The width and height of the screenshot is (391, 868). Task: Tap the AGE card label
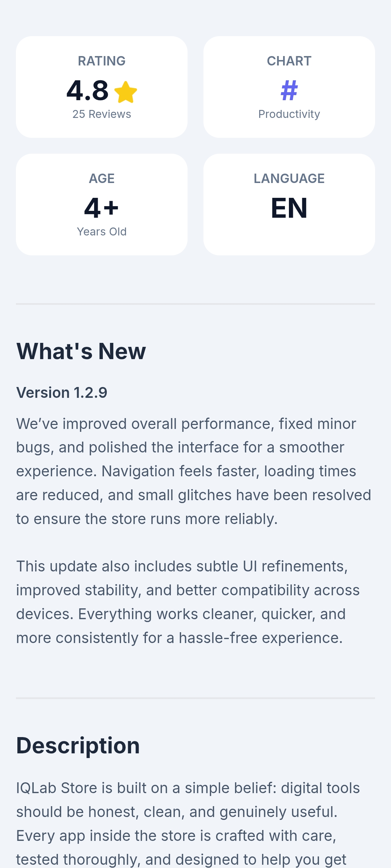[x=102, y=179]
